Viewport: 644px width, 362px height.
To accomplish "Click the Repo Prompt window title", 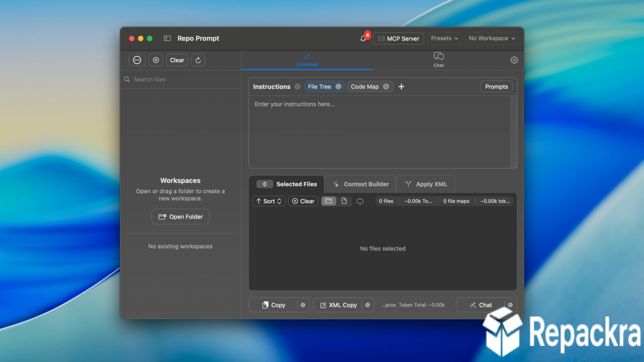I will coord(198,38).
